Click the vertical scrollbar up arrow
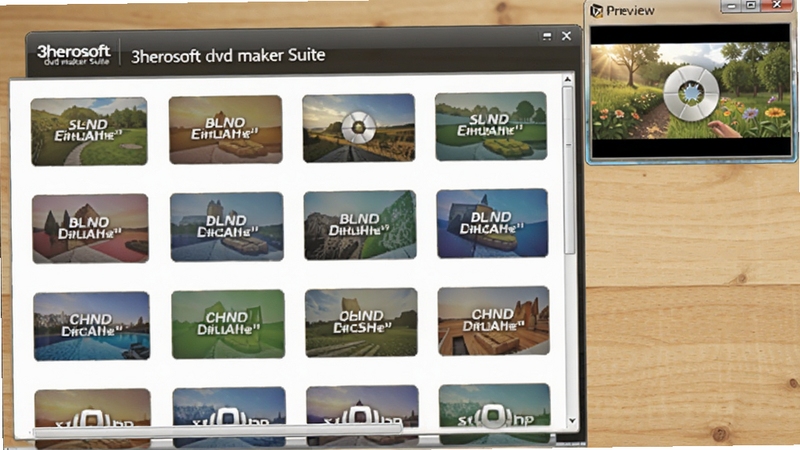 click(567, 80)
